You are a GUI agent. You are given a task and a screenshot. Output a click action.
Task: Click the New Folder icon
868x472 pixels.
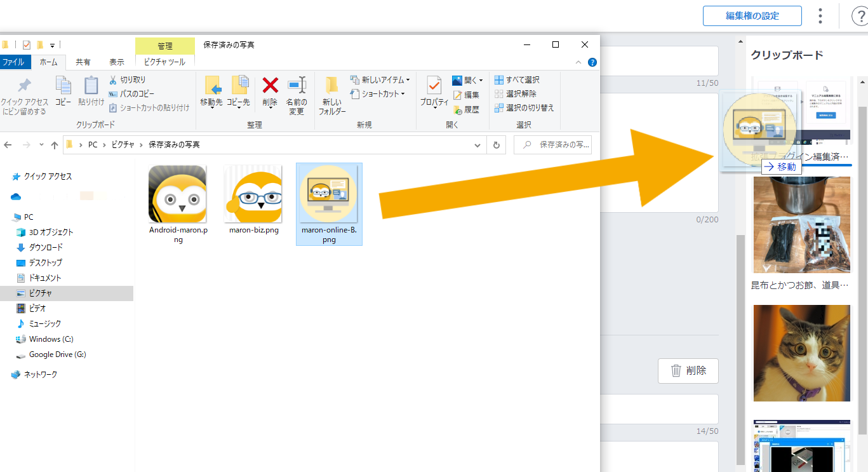(x=332, y=86)
